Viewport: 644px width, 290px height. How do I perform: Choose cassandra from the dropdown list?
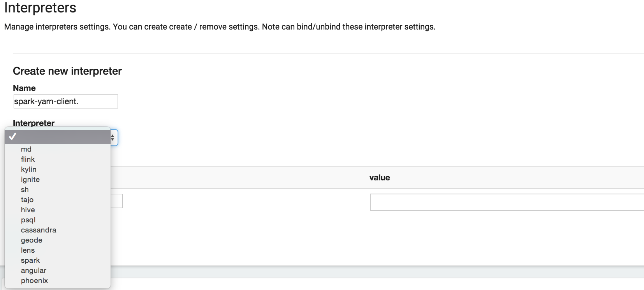pos(38,230)
